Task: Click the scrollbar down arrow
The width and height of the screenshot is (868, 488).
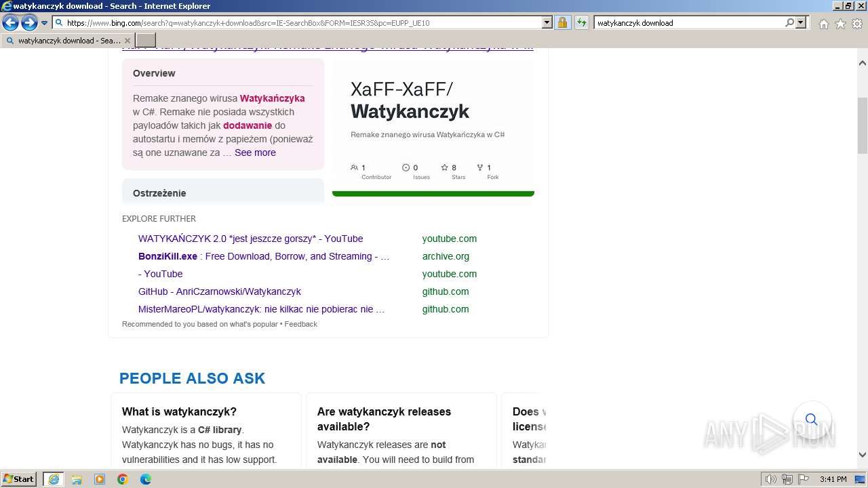Action: [x=863, y=455]
